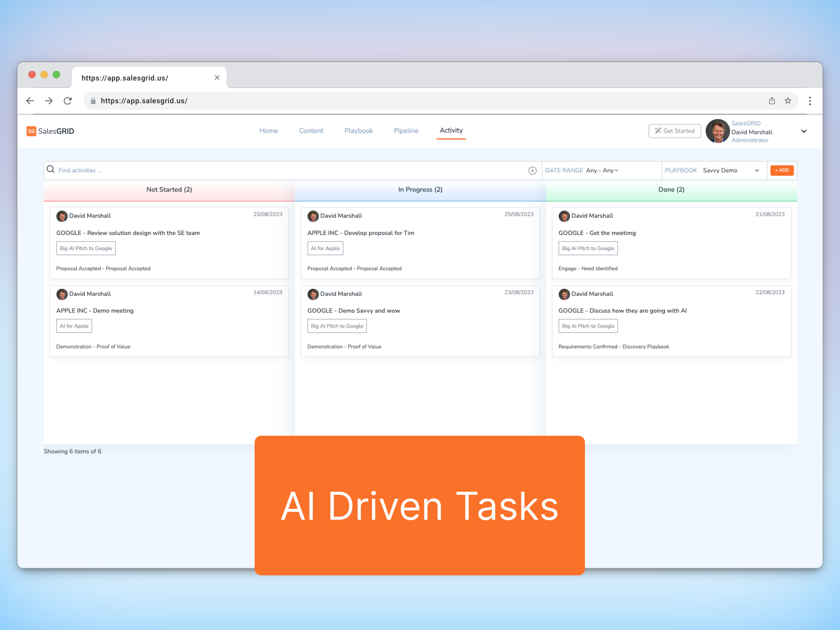This screenshot has height=630, width=840.
Task: Click the lock icon in the address bar
Action: [x=93, y=101]
